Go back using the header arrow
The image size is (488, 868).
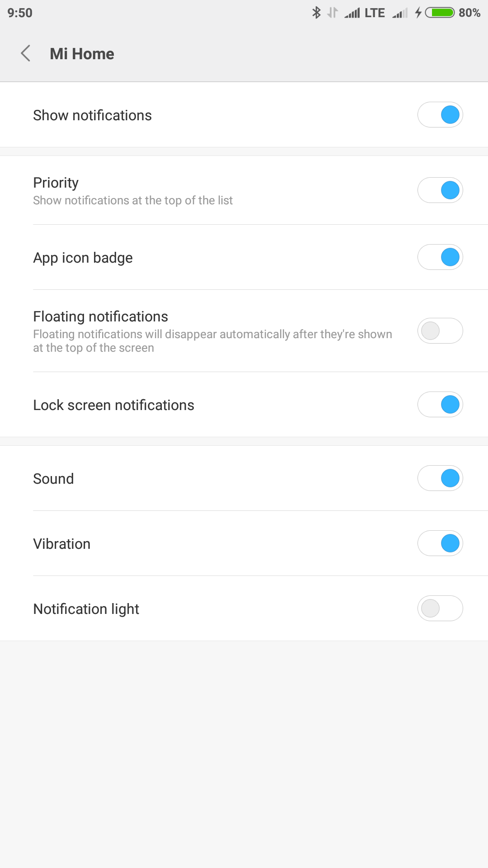(x=26, y=53)
